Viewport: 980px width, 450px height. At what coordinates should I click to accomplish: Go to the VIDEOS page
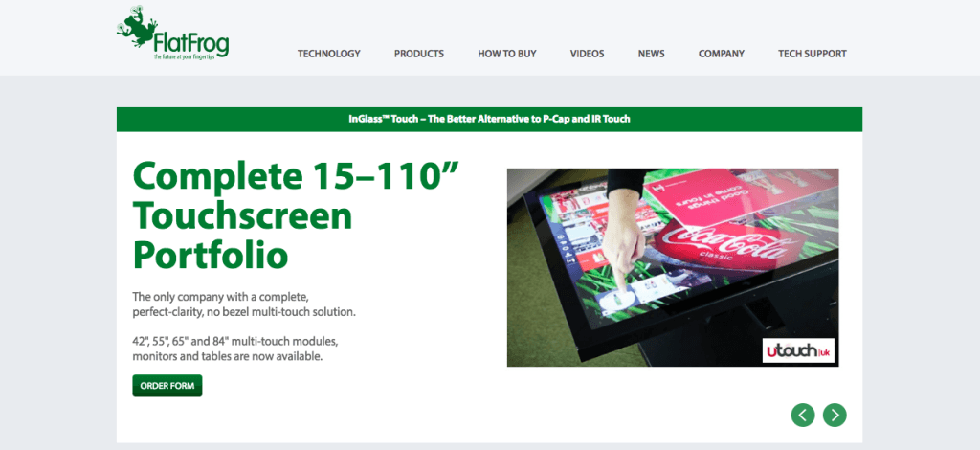point(587,54)
